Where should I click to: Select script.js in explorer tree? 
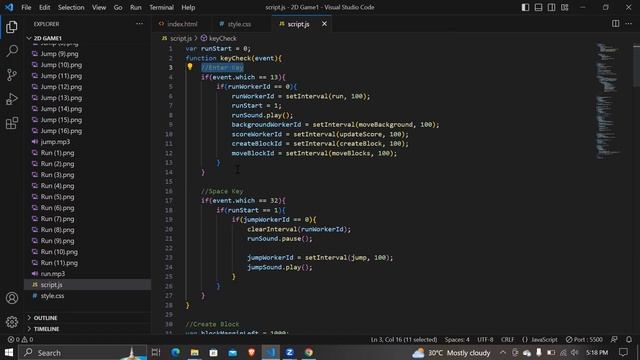pos(51,285)
